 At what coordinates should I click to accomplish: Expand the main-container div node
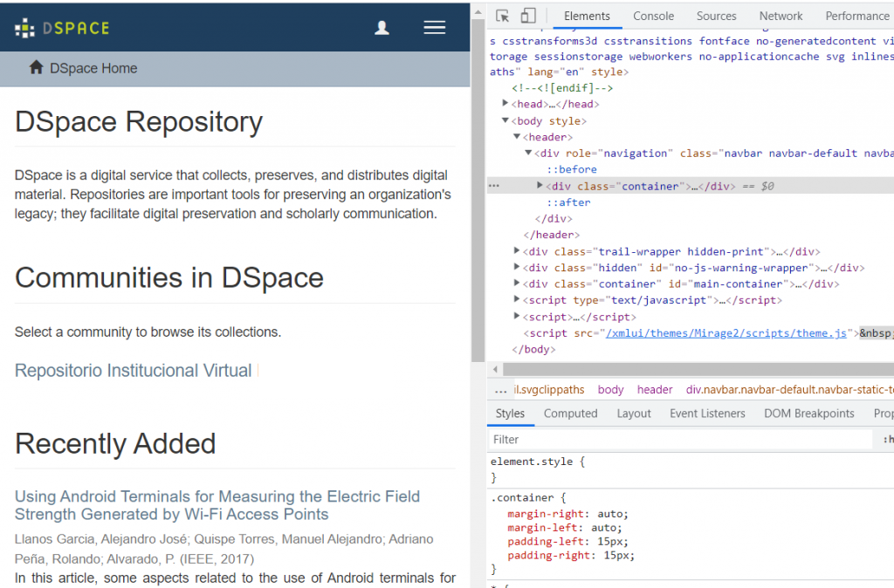(x=517, y=283)
